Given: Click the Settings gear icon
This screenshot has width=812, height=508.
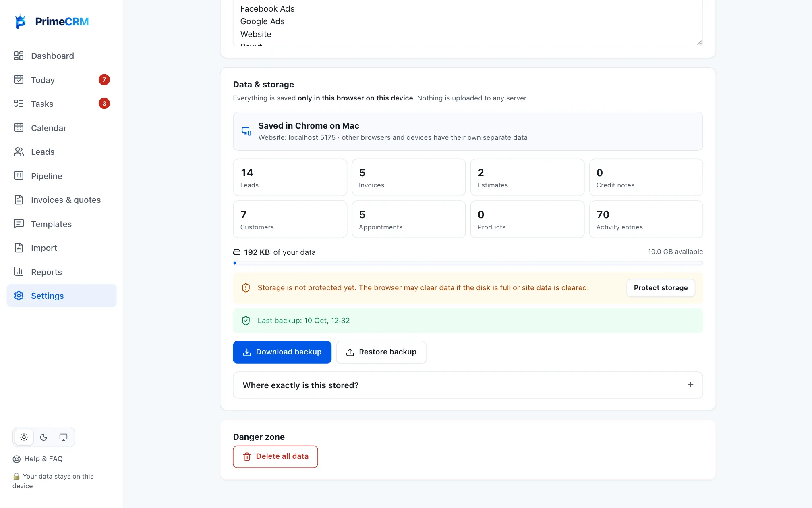Looking at the screenshot, I should pos(19,296).
